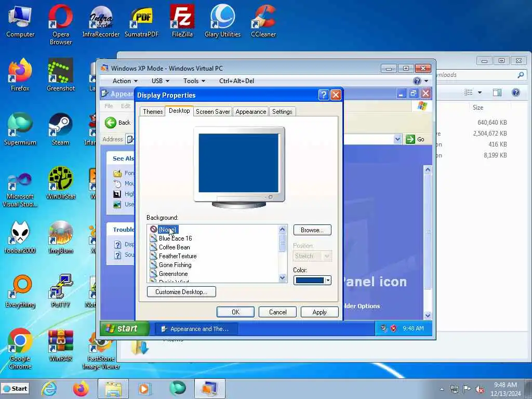The height and width of the screenshot is (399, 532).
Task: Launch ImgBurn from the desktop
Action: (61, 237)
